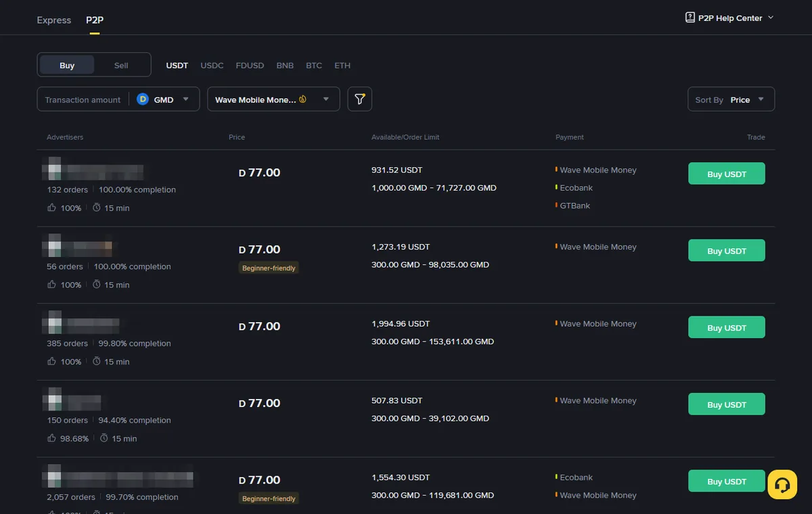Image resolution: width=812 pixels, height=514 pixels.
Task: Click the Price column header
Action: click(237, 137)
